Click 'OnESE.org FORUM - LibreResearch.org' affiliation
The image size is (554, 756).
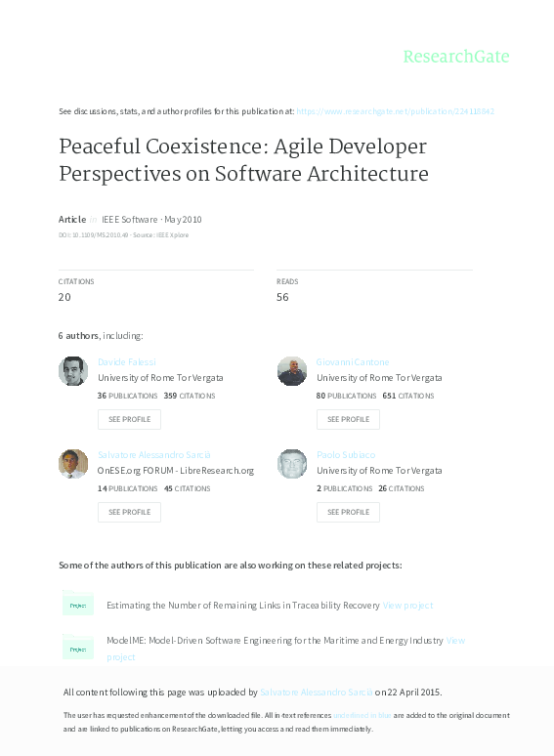176,471
